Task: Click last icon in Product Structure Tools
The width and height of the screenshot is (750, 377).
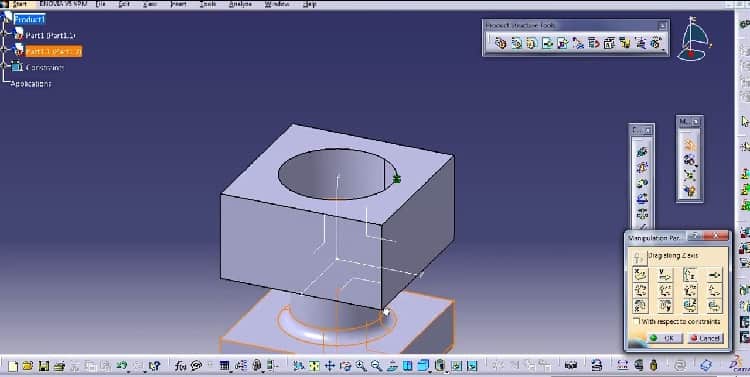Action: tap(656, 44)
